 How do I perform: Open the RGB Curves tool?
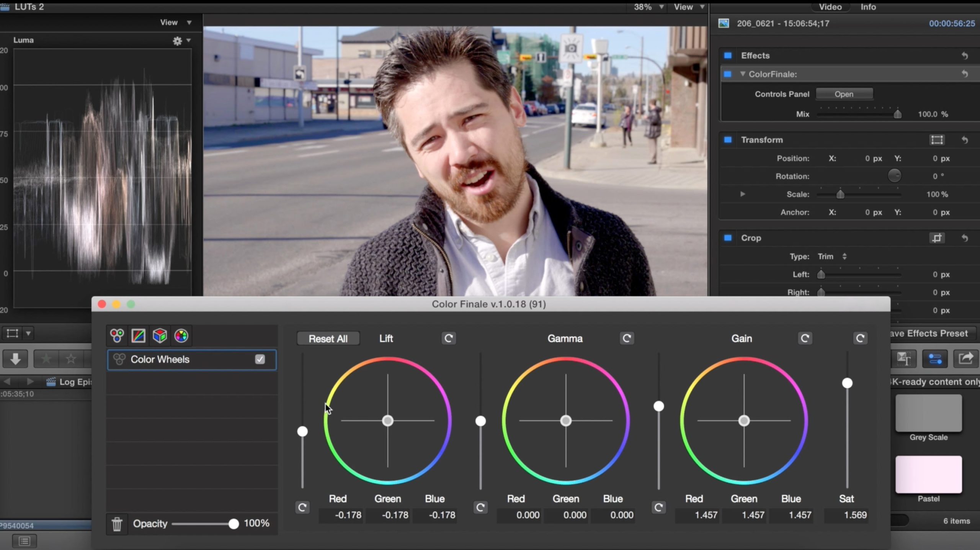(x=138, y=336)
